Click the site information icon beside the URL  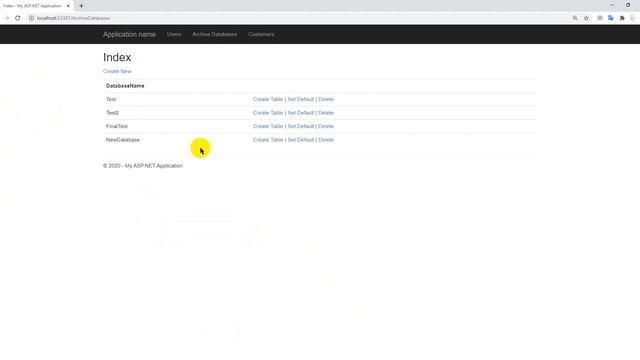coord(31,18)
